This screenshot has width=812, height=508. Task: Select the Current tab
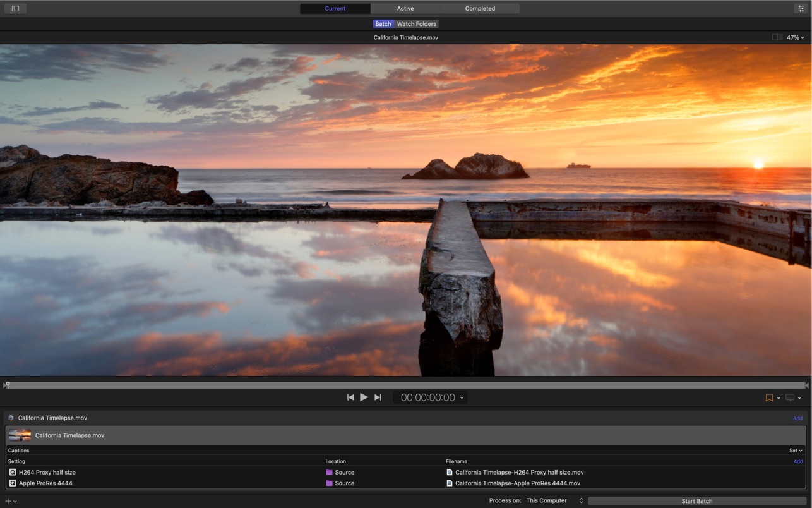[x=335, y=8]
